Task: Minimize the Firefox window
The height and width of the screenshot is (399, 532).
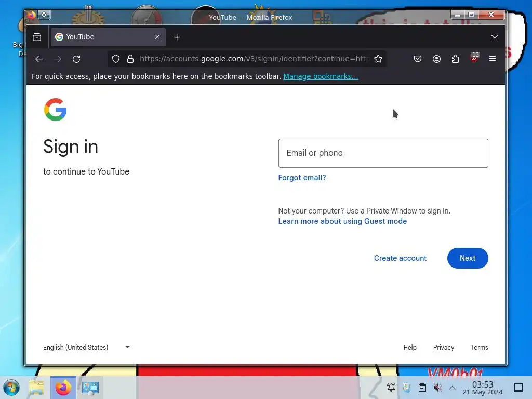Action: [x=458, y=15]
